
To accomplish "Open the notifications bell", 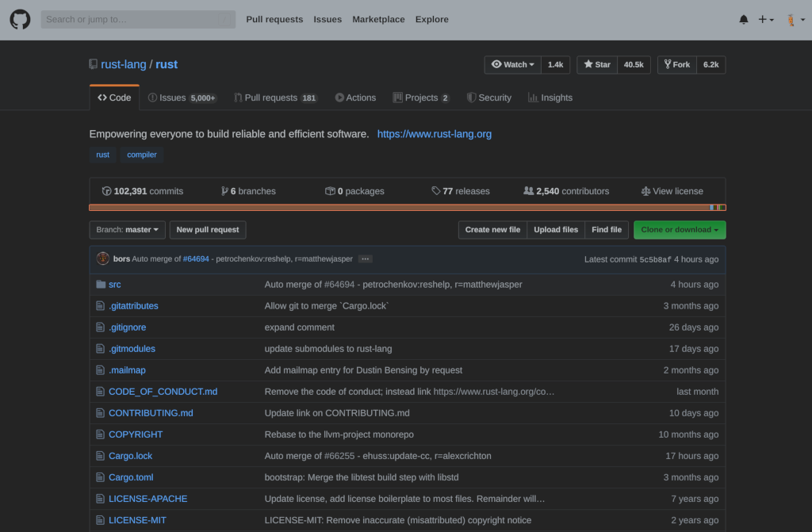I will click(744, 20).
